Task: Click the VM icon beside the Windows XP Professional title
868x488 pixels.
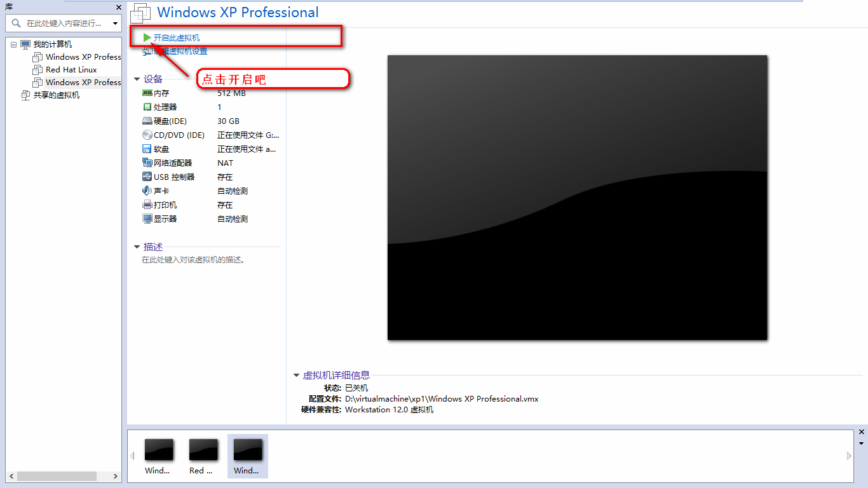Action: pos(141,13)
